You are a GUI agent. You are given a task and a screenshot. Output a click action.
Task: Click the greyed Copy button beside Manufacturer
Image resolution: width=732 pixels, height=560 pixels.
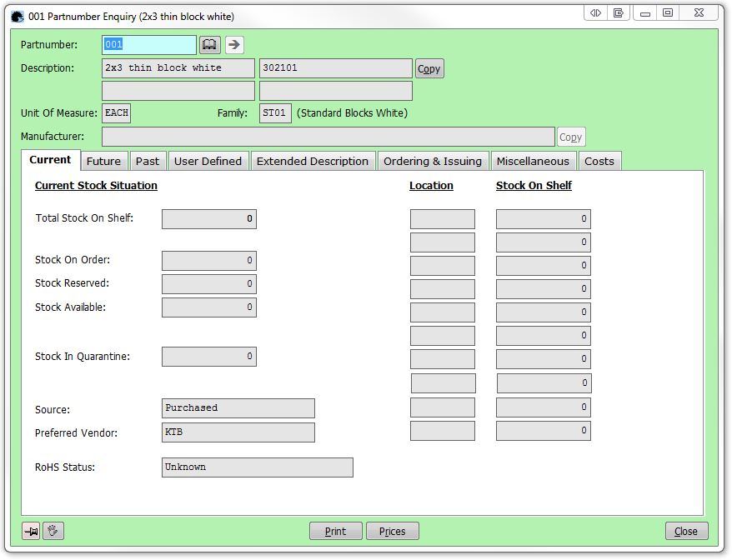[570, 137]
